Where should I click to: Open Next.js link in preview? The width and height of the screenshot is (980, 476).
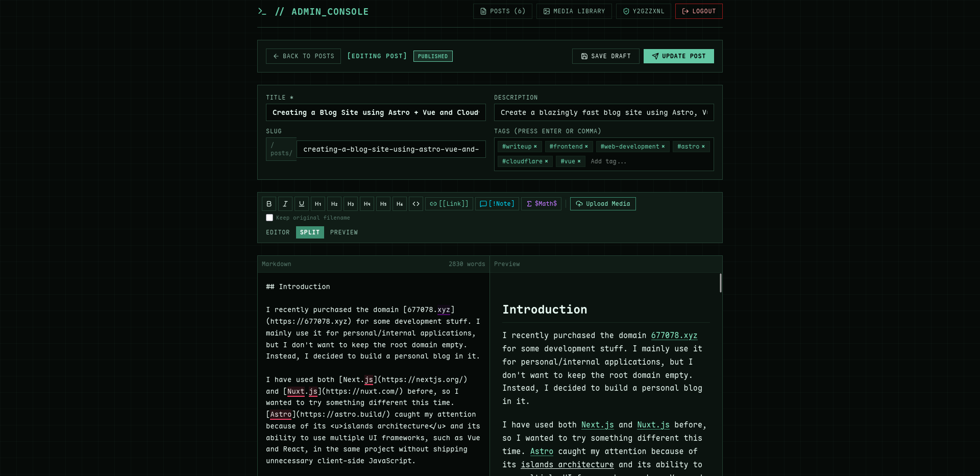tap(598, 425)
